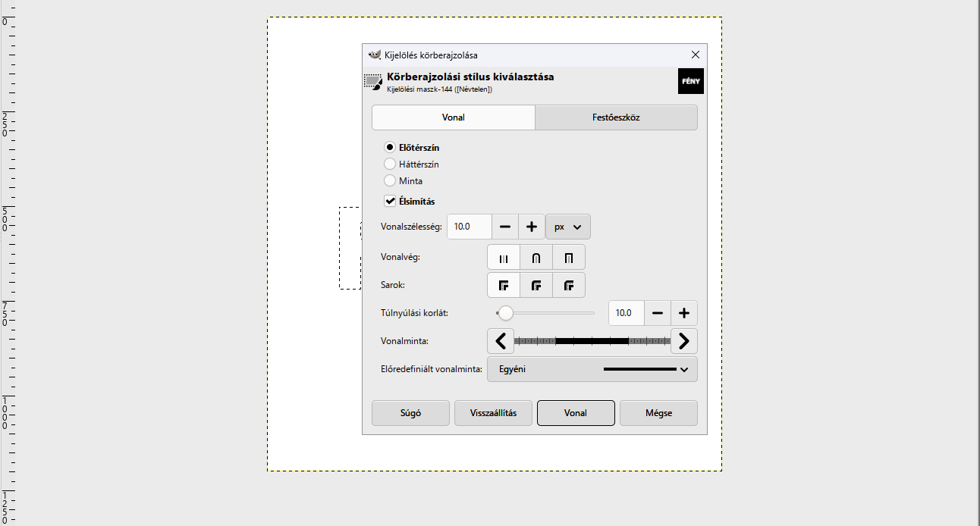The image size is (980, 526).
Task: Open the Előredefiniált vonalminta dropdown showing Egyéni
Action: point(592,370)
